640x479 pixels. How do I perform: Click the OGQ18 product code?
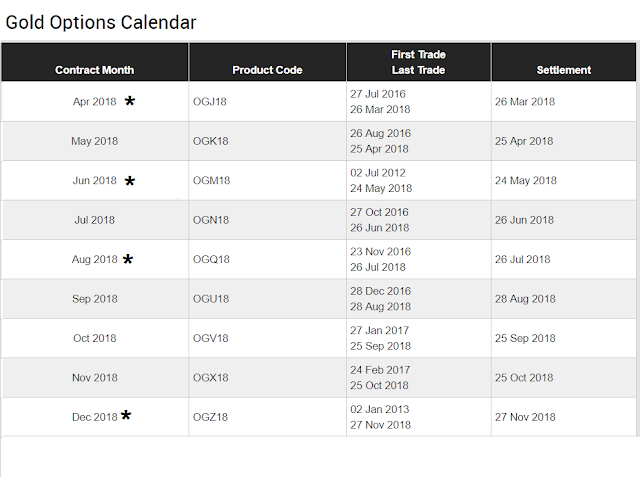point(212,260)
